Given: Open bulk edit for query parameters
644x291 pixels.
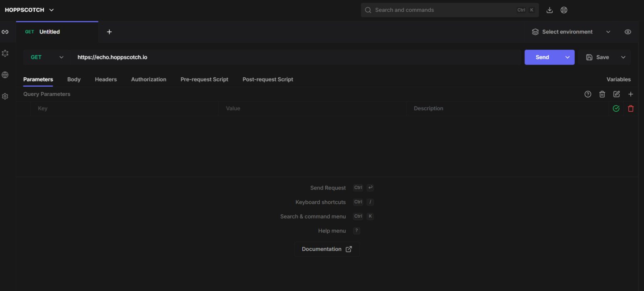Looking at the screenshot, I should point(616,94).
